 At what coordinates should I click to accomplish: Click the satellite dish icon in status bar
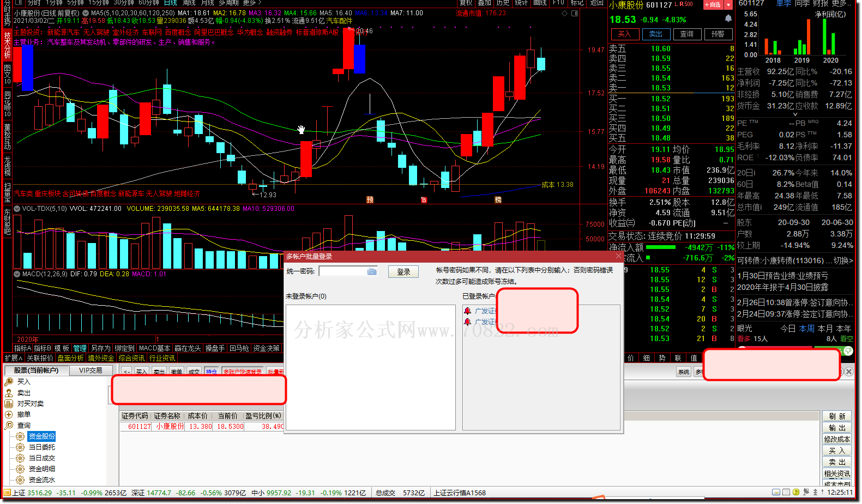(806, 492)
